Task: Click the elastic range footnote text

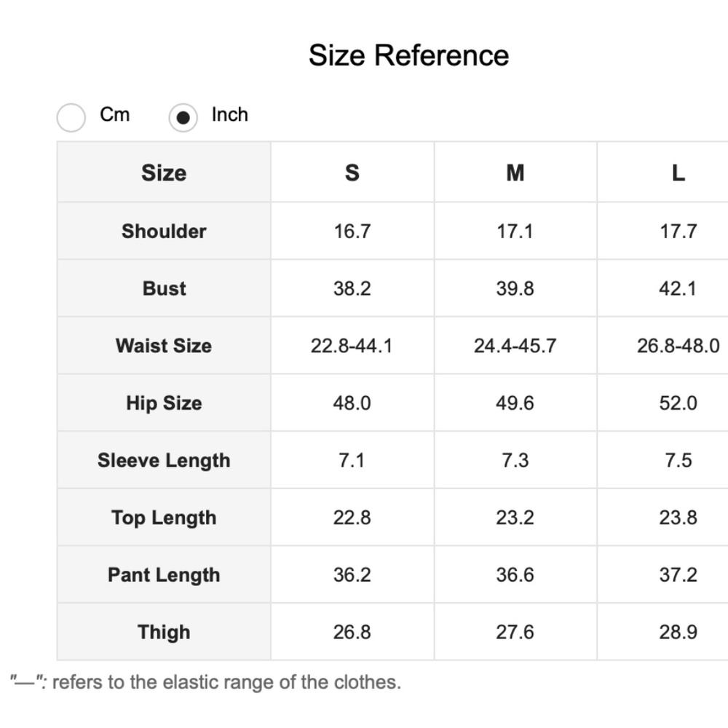Action: point(205,683)
